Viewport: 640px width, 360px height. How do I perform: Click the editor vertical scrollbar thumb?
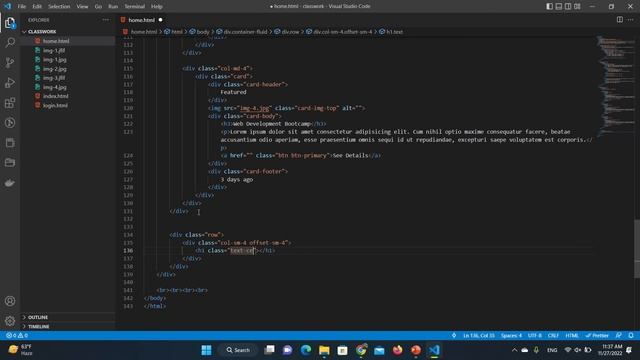tap(637, 249)
